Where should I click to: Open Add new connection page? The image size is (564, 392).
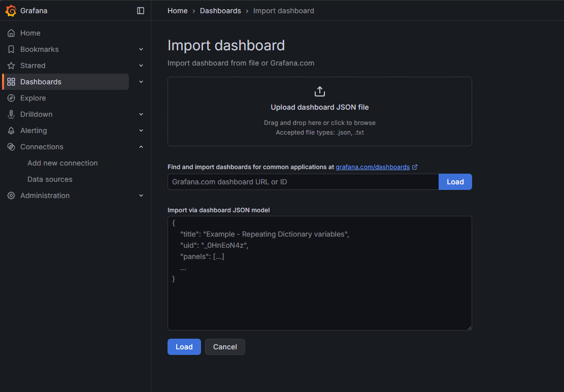pyautogui.click(x=62, y=163)
